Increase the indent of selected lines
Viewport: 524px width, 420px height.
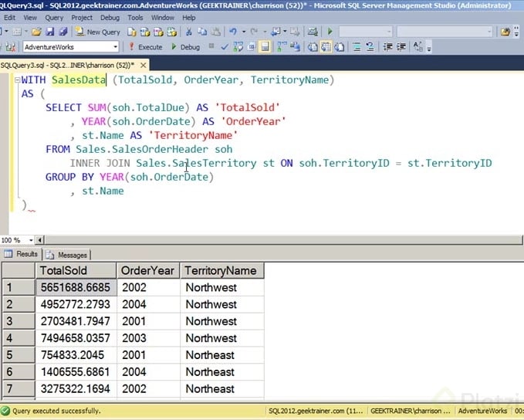click(x=401, y=47)
